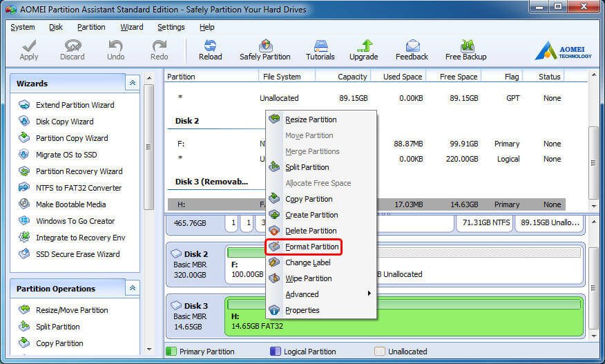Choose Copy Partition in Partition Operations panel
The image size is (605, 364).
pos(51,343)
